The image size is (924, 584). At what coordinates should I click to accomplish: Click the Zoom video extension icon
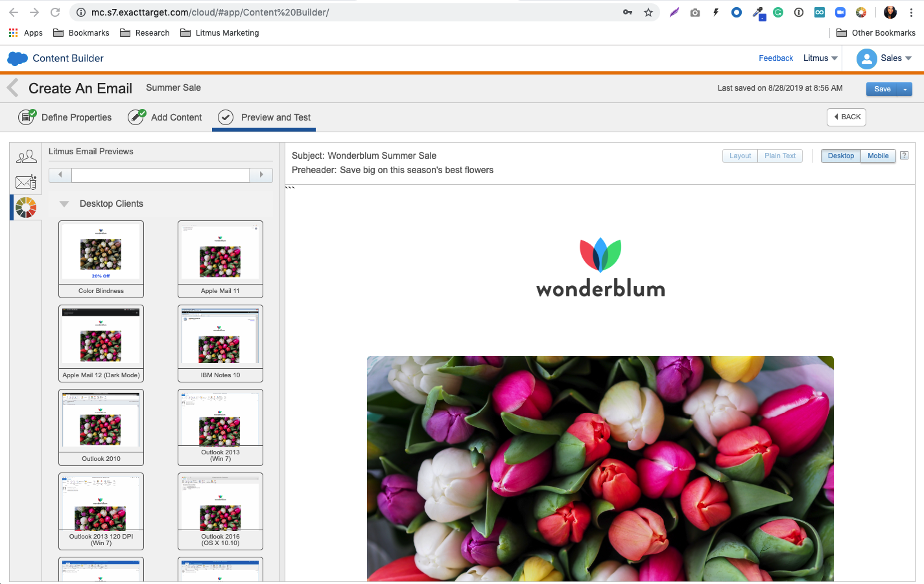click(x=840, y=12)
